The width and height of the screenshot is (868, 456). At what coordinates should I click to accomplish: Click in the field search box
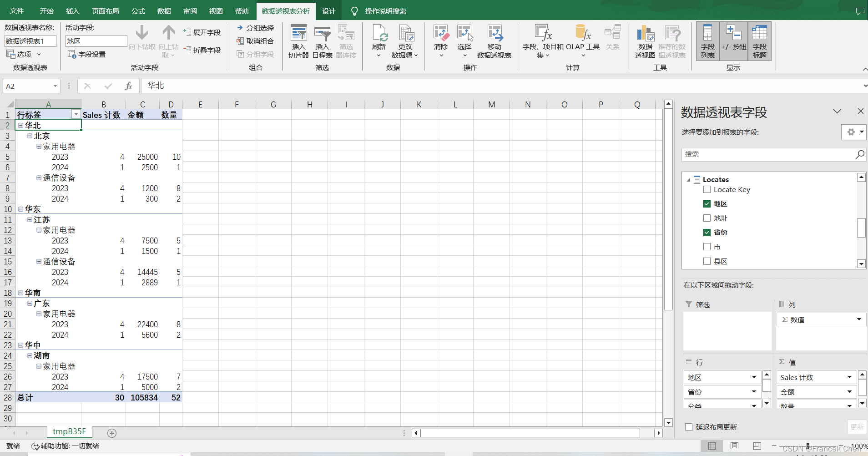(769, 154)
